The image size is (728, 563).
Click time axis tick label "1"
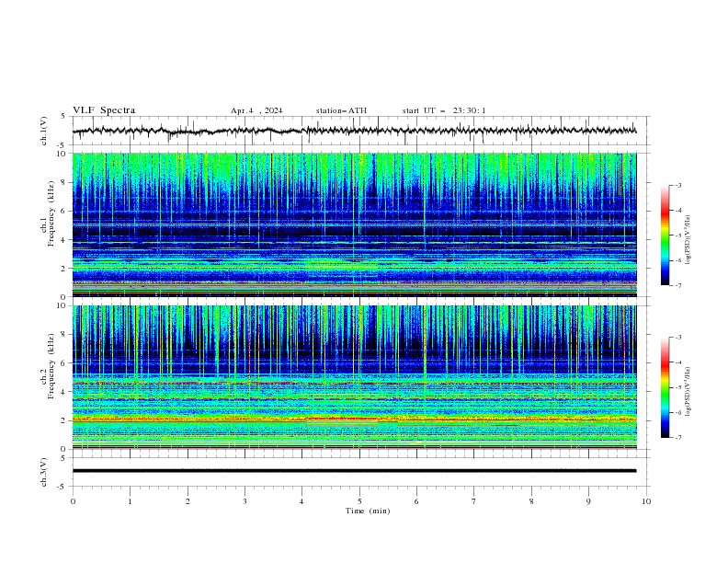click(130, 501)
